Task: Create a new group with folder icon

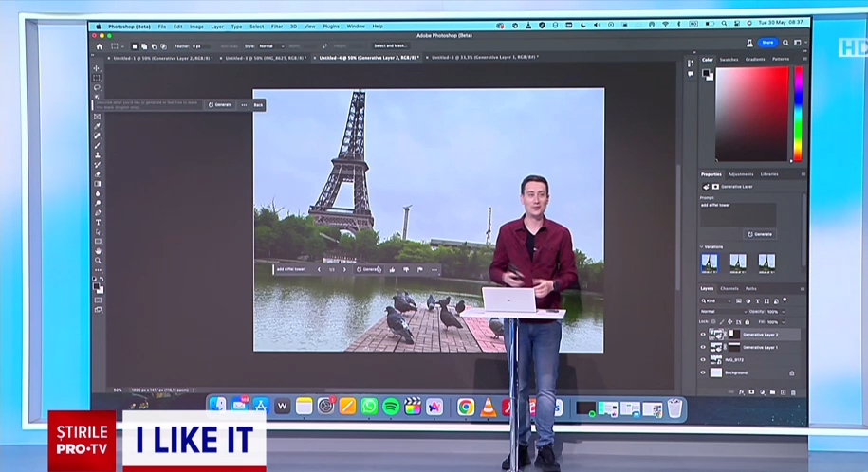Action: [773, 392]
